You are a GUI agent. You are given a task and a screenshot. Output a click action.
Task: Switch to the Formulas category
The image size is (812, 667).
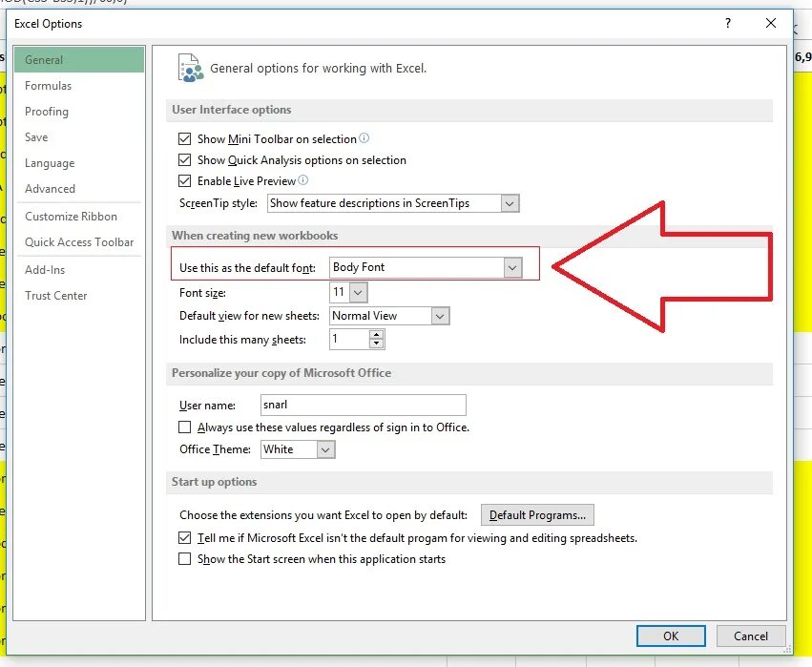(x=78, y=86)
